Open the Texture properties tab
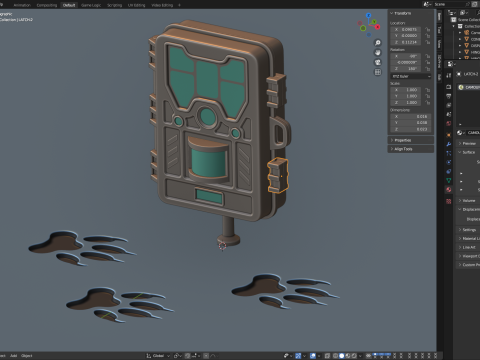The image size is (480, 360). tap(449, 201)
